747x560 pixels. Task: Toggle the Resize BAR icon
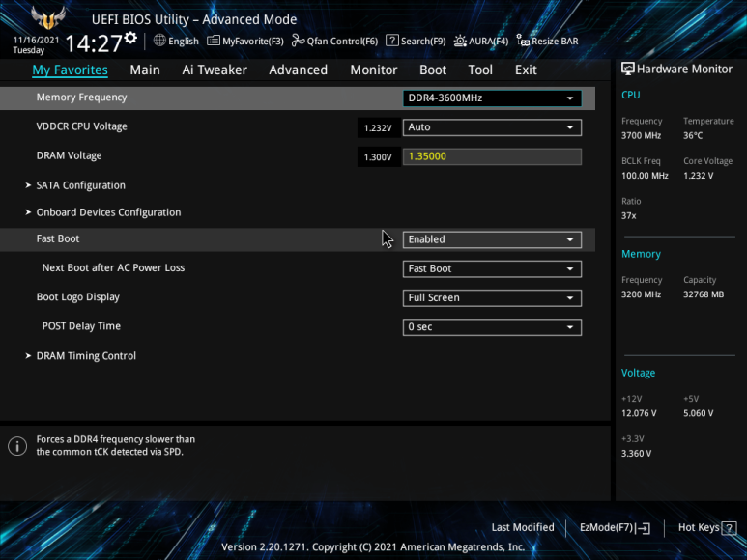tap(523, 41)
